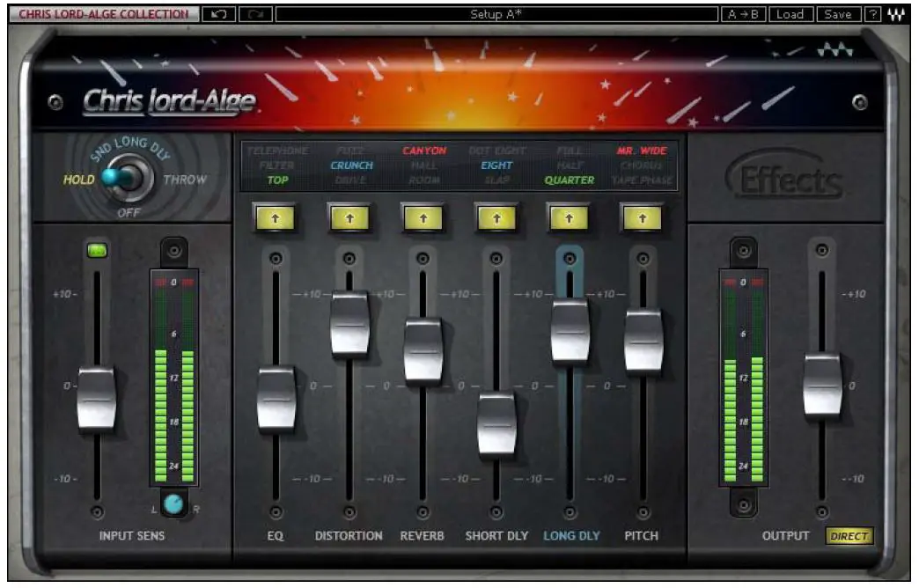
Task: Toggle the Pitch arrow activation button
Action: tap(641, 217)
